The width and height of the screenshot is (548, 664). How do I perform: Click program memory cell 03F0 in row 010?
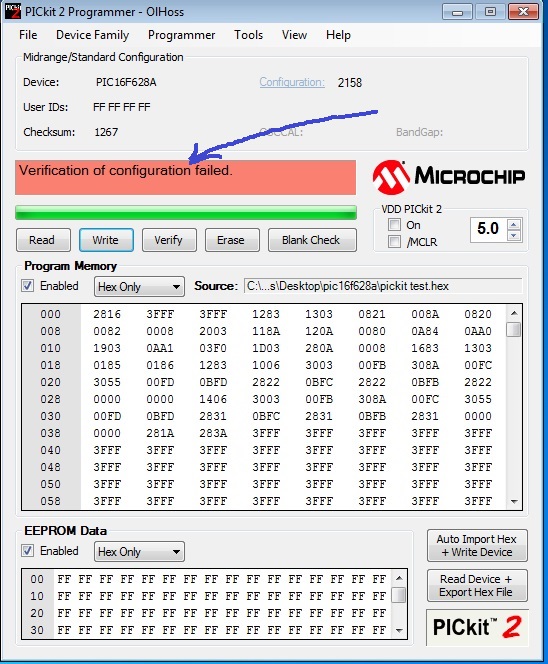coord(213,348)
